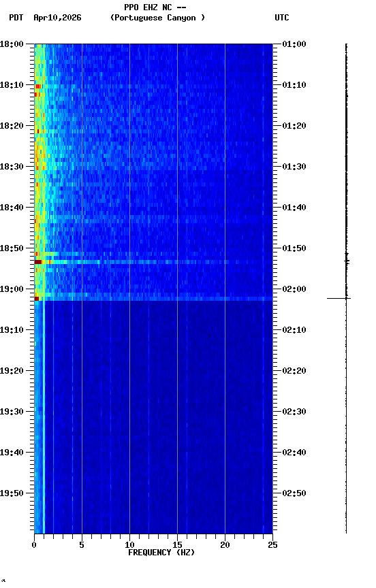Click the '01:50' UTC time label
This screenshot has height=588, width=376.
coord(294,248)
